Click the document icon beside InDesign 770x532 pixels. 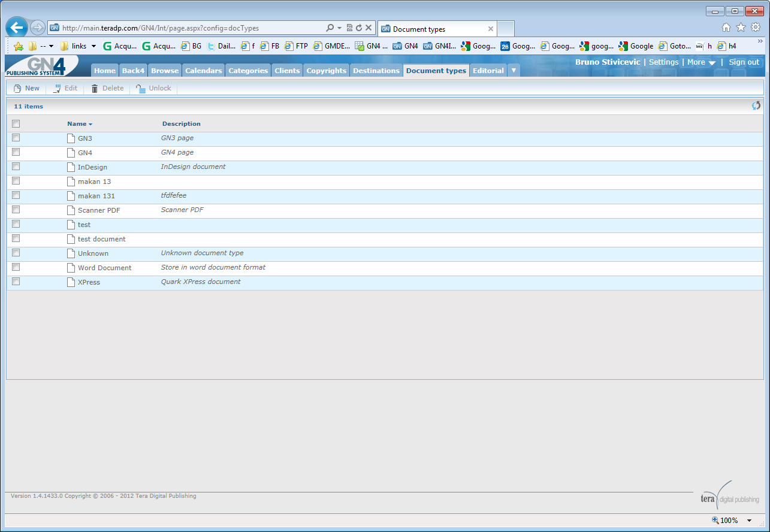click(71, 167)
